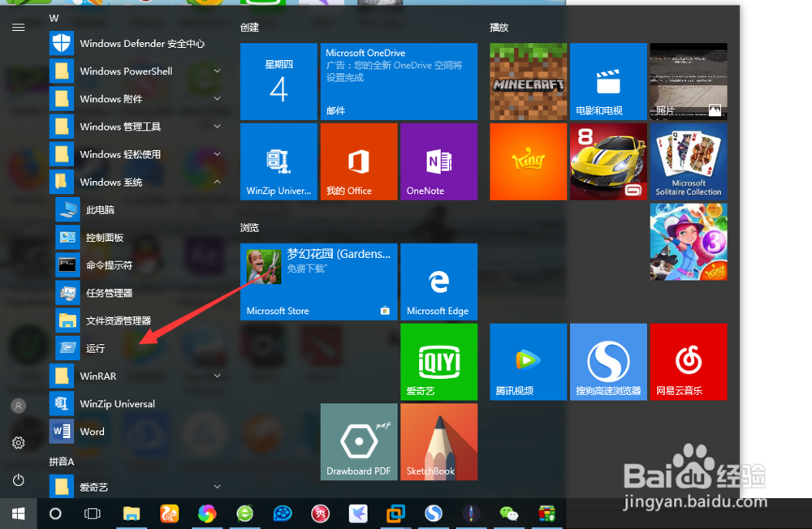Launch the WinZip Universal tile
The height and width of the screenshot is (529, 812).
279,161
